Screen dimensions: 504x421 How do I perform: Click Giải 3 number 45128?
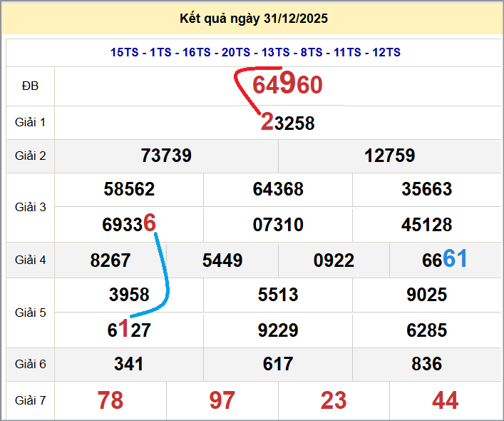click(x=426, y=225)
